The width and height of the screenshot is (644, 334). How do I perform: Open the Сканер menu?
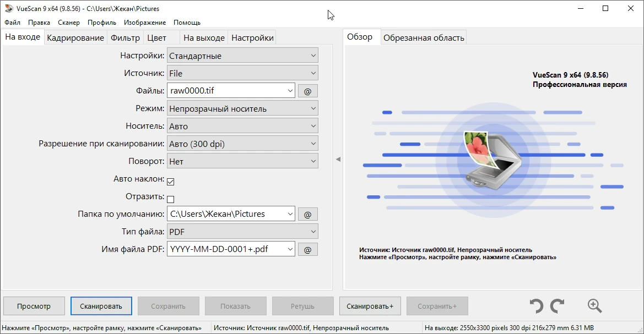[69, 23]
